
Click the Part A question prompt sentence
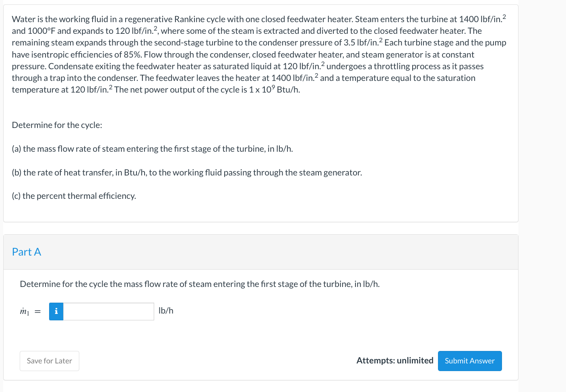200,284
